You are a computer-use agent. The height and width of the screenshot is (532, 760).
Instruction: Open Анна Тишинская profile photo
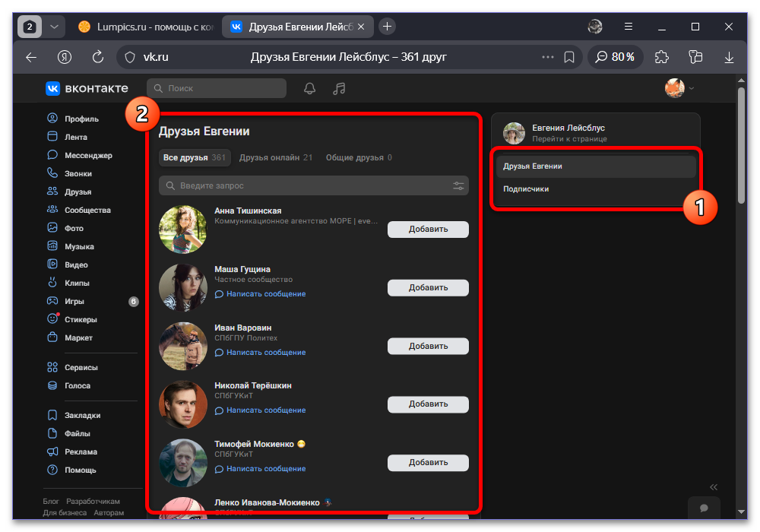click(183, 230)
